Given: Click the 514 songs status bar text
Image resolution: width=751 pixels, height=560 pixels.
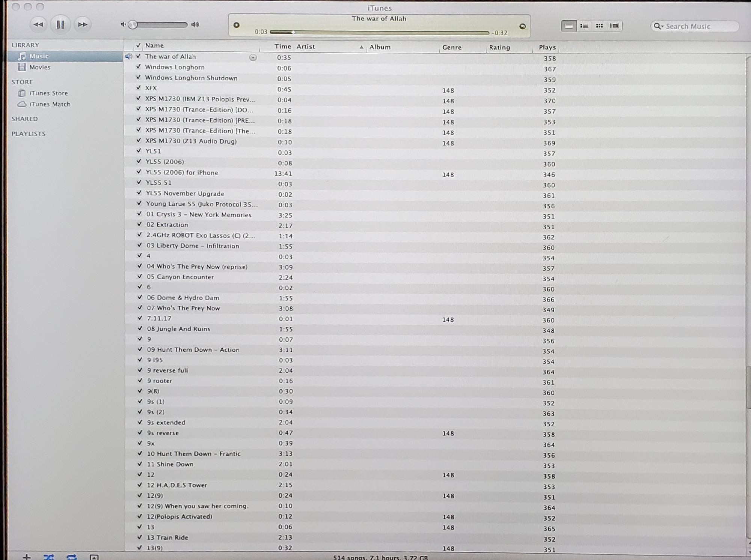Looking at the screenshot, I should tap(380, 557).
